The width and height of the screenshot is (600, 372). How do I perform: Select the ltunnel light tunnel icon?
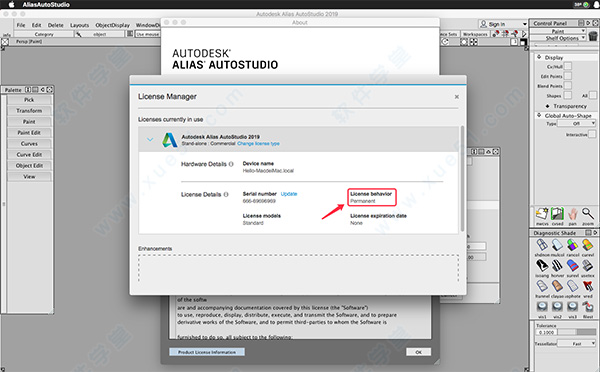tap(542, 286)
